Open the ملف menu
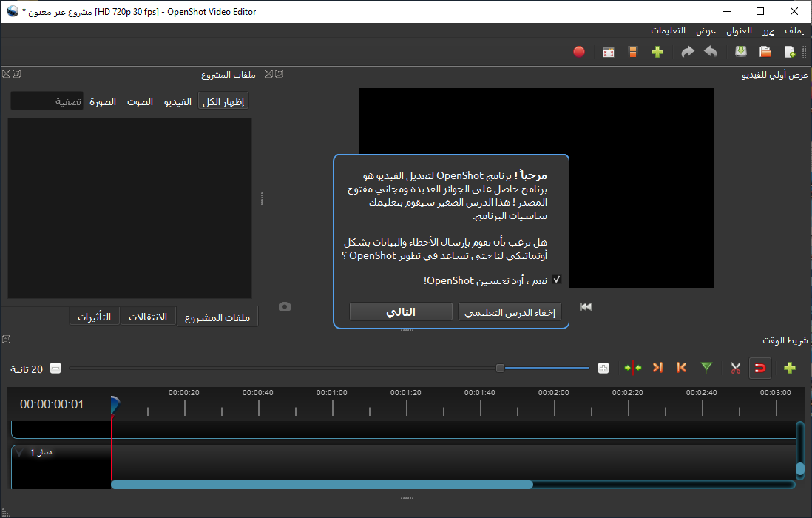Image resolution: width=812 pixels, height=518 pixels. (794, 30)
